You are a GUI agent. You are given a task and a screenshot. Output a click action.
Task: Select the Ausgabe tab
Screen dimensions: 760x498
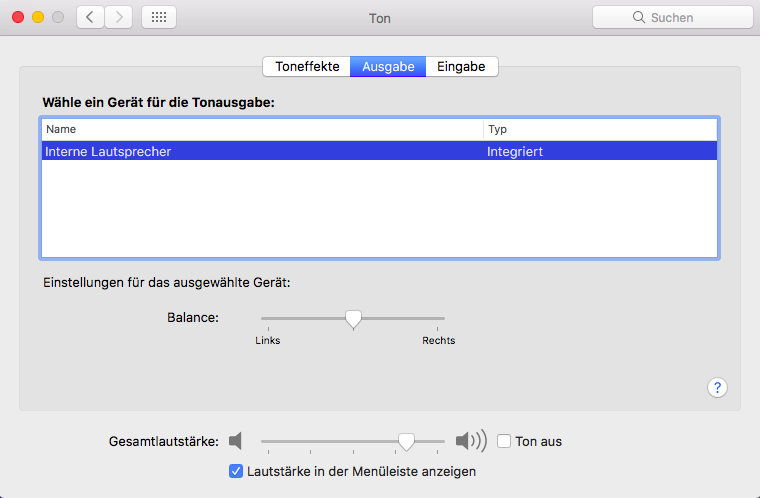click(x=388, y=67)
